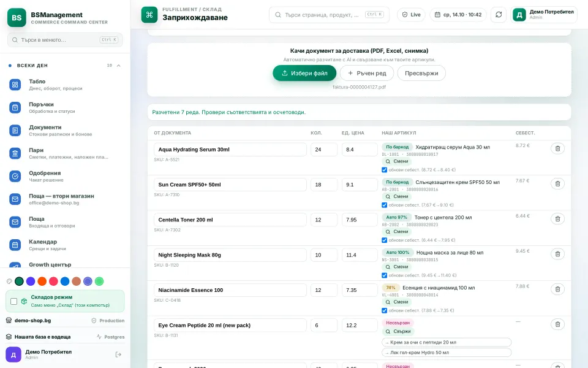Choose suggestion Крем за очи с пептиди 20 мл
Screen dimensions: 588x368
pyautogui.click(x=447, y=342)
